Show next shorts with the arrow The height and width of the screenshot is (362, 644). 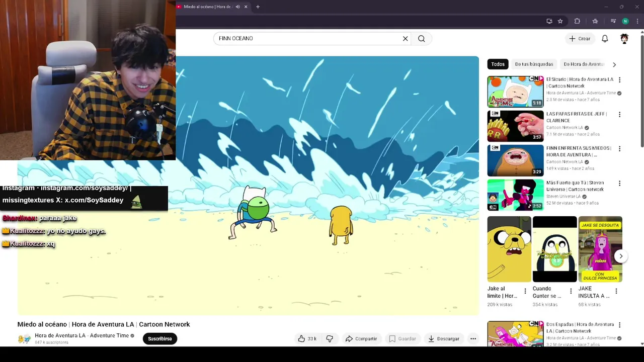click(621, 256)
